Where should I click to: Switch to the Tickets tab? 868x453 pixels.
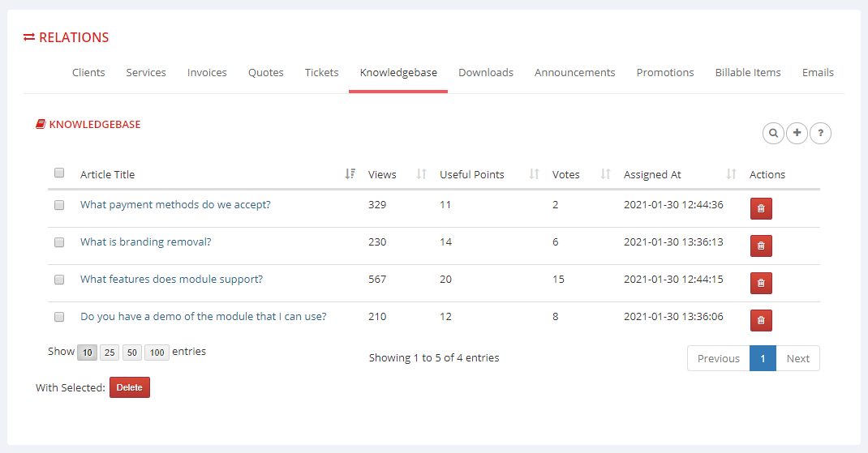321,72
